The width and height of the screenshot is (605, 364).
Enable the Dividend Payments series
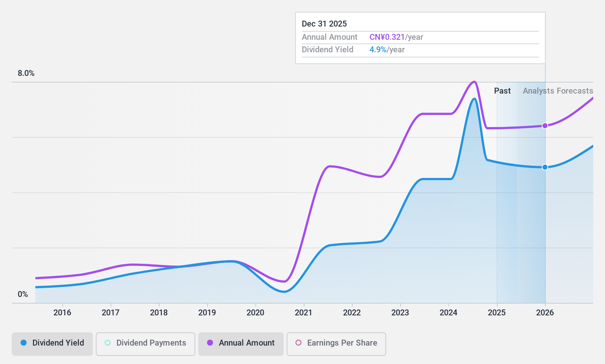pos(146,344)
